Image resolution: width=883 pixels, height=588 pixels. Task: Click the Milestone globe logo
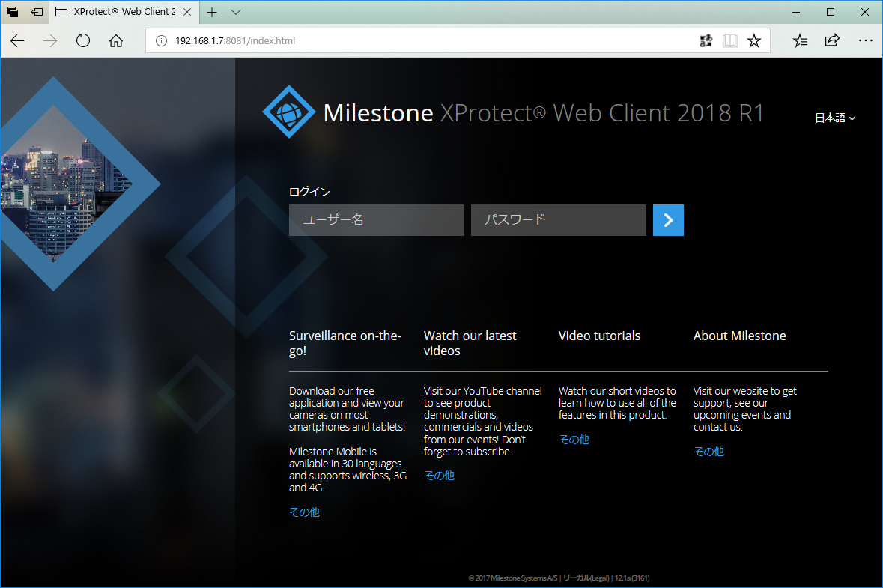coord(289,112)
